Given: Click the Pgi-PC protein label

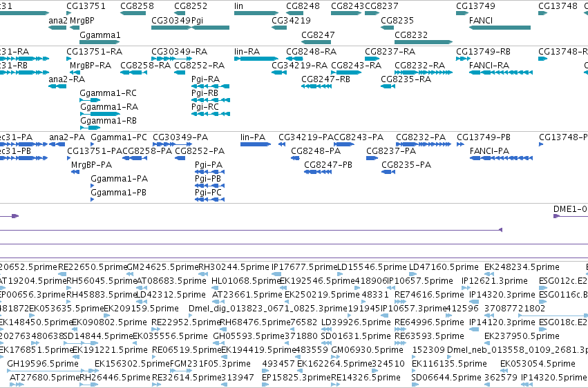Looking at the screenshot, I should (x=208, y=193).
